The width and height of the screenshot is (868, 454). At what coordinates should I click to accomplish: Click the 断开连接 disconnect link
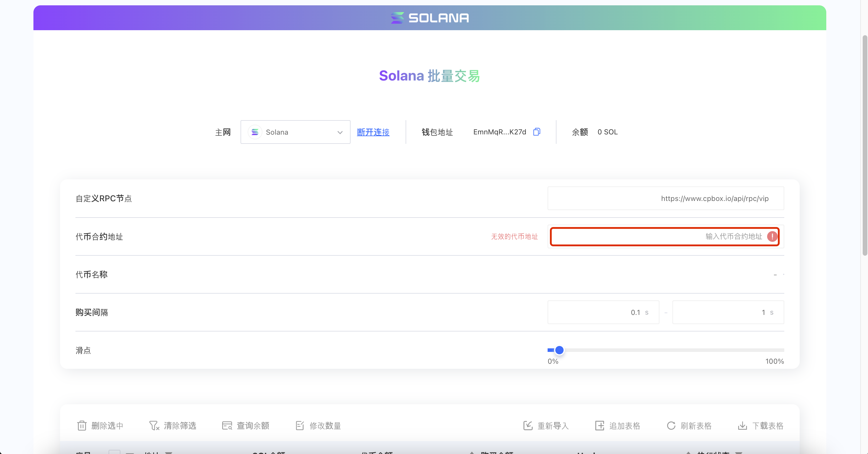click(373, 132)
